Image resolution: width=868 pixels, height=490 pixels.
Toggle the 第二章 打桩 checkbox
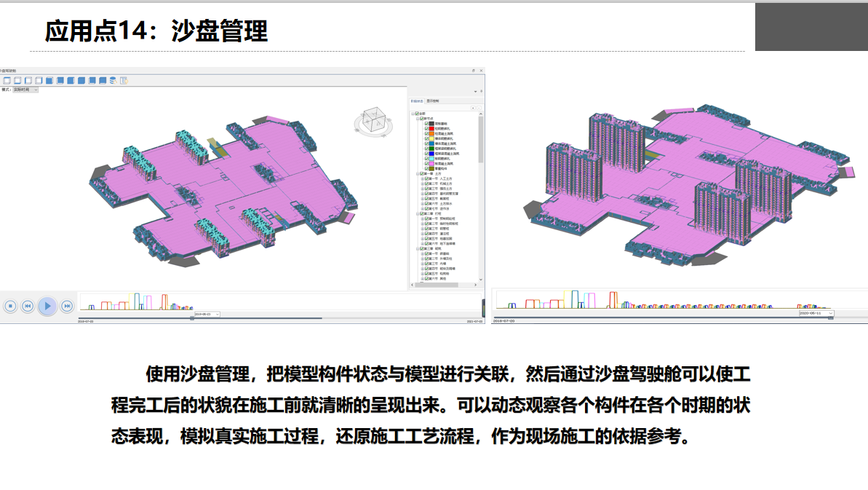point(422,213)
